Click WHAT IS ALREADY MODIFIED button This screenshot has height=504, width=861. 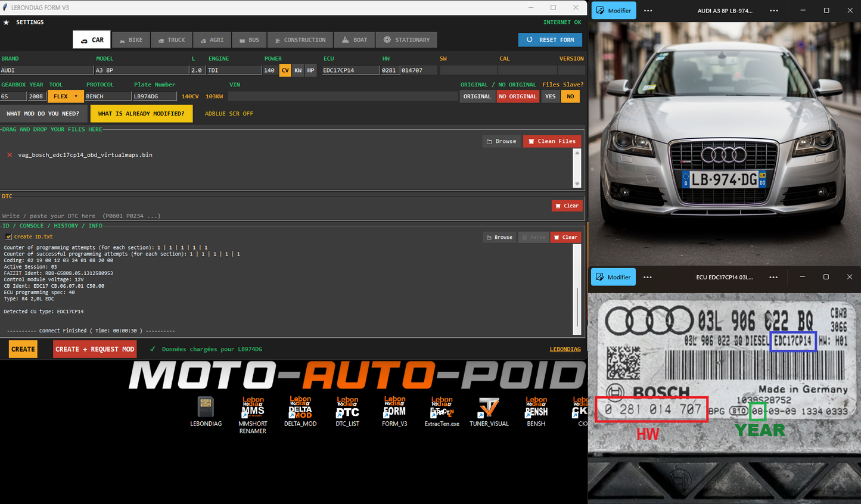pyautogui.click(x=141, y=113)
